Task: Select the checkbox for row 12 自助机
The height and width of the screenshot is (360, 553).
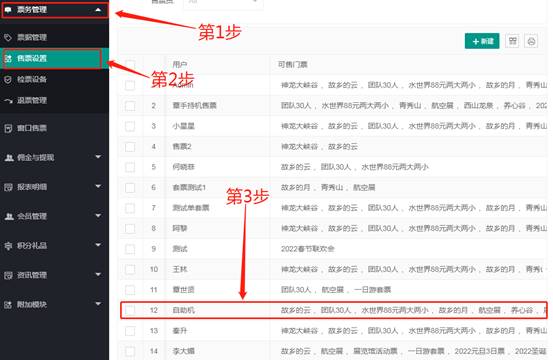Action: (130, 310)
